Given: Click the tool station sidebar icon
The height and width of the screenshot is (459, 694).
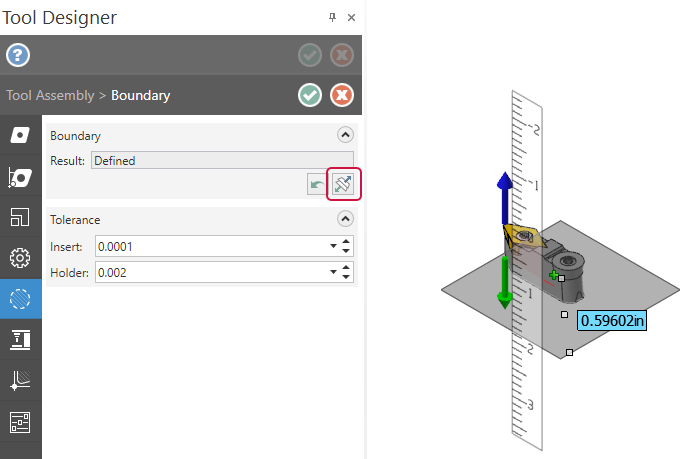Looking at the screenshot, I should click(x=20, y=340).
